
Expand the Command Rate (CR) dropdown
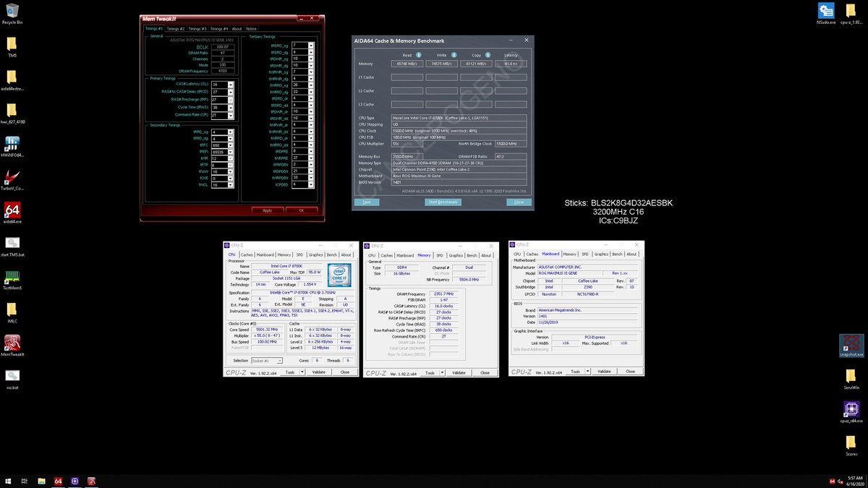[231, 114]
